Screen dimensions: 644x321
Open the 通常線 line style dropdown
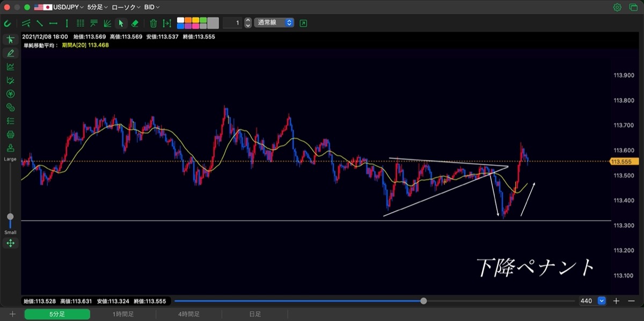274,23
